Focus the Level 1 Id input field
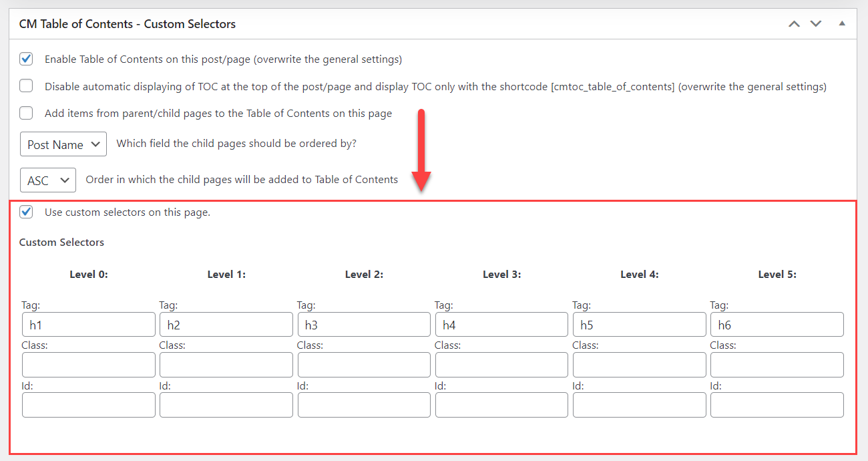Viewport: 868px width, 461px height. pyautogui.click(x=226, y=405)
